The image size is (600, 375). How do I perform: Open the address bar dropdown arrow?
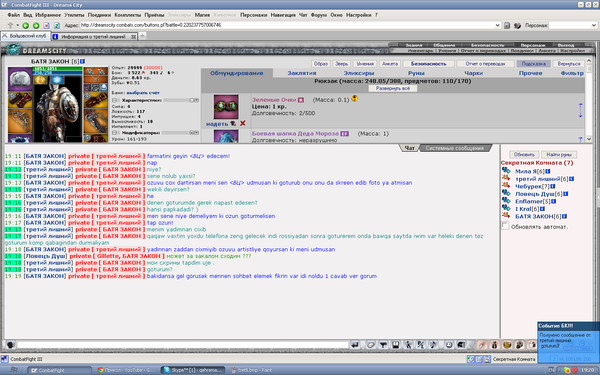coord(497,25)
